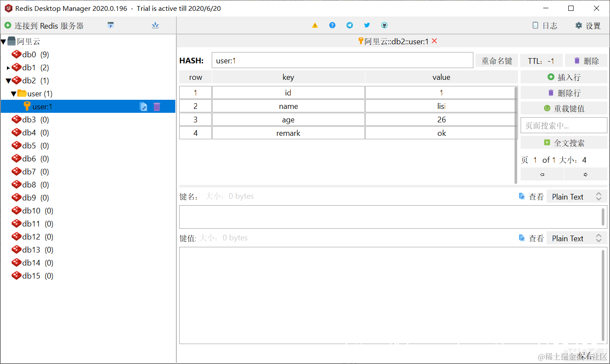Click the 重载键值 reload value button
Screen dimensions: 610x364
coord(564,108)
